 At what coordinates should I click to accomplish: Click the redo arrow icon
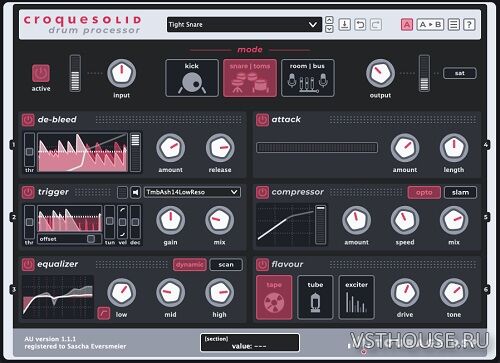376,25
